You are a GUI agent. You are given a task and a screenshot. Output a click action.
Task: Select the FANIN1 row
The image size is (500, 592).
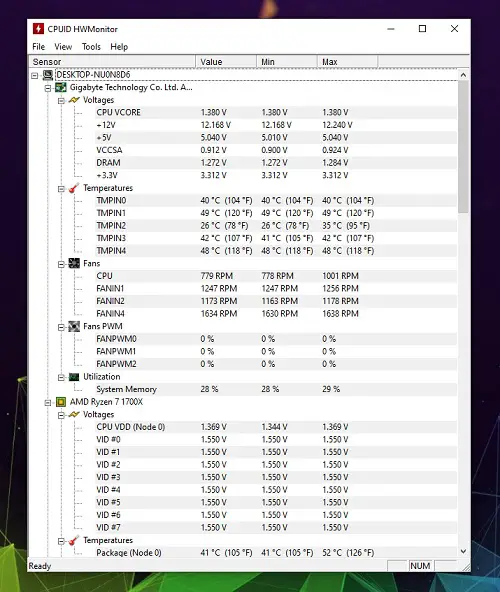tap(276, 288)
